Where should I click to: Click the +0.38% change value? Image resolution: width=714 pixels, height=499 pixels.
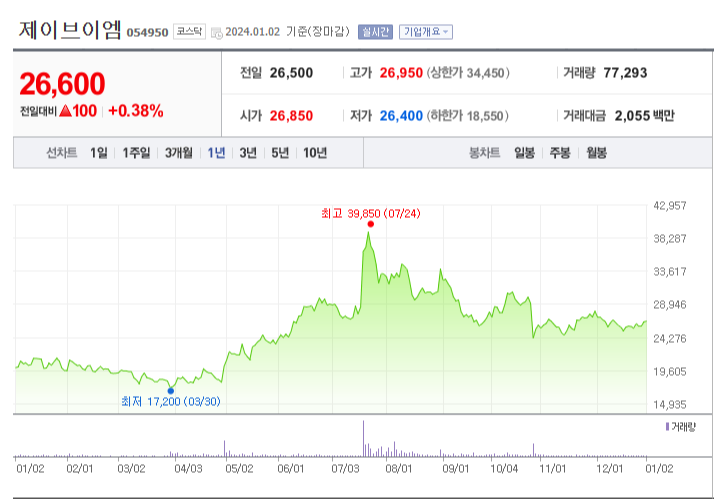click(x=136, y=111)
